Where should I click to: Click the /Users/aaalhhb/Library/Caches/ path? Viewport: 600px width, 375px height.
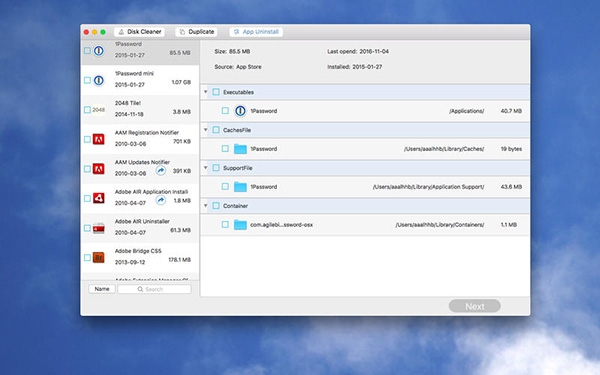click(444, 149)
